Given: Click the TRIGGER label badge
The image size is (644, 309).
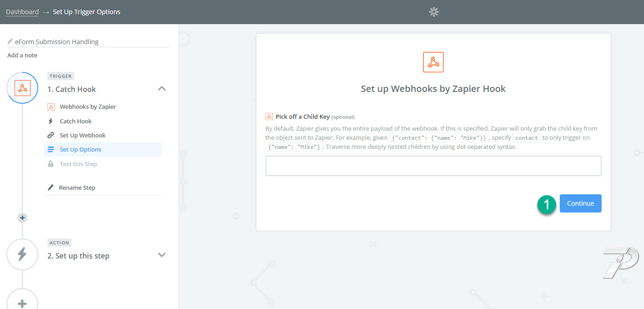Looking at the screenshot, I should pyautogui.click(x=61, y=76).
